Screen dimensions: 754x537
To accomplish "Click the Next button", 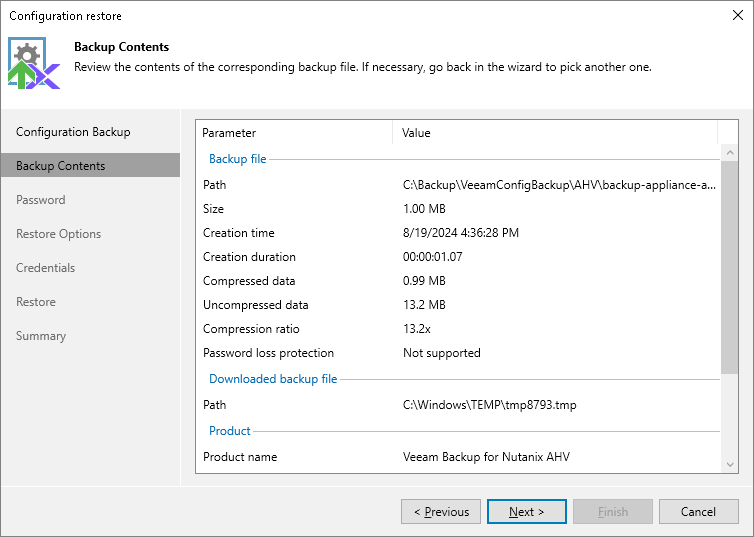I will pyautogui.click(x=526, y=512).
